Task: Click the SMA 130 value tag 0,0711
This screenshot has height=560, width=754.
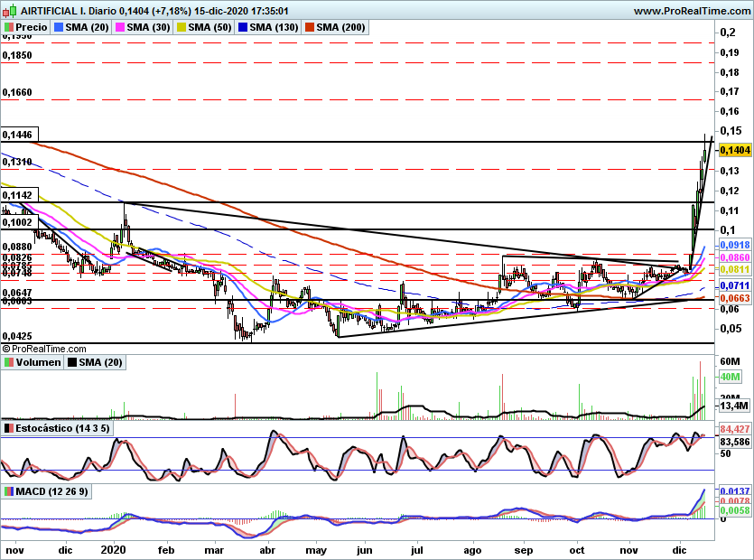Action: tap(735, 285)
